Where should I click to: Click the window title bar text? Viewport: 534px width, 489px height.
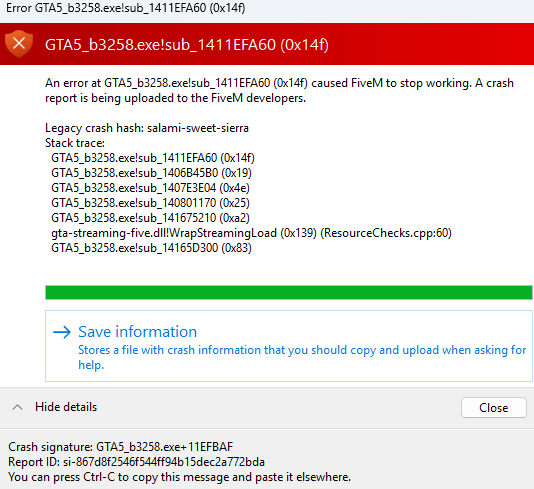point(126,8)
